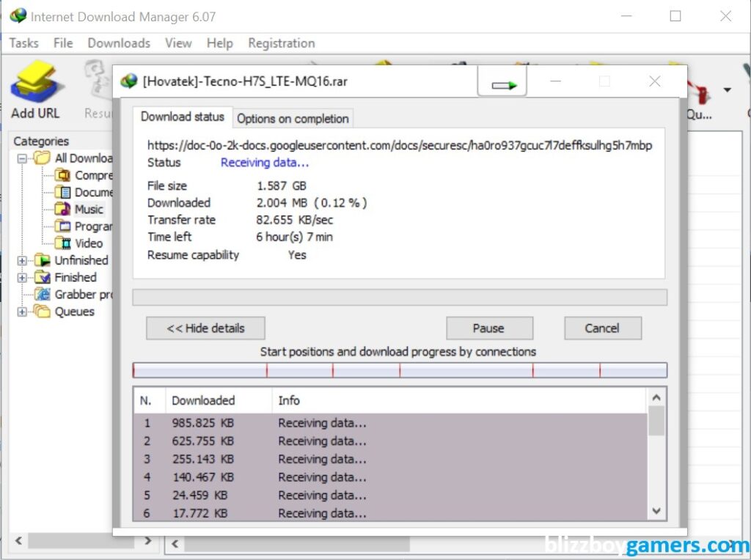Viewport: 751px width, 560px height.
Task: Cancel the download
Action: [x=603, y=328]
